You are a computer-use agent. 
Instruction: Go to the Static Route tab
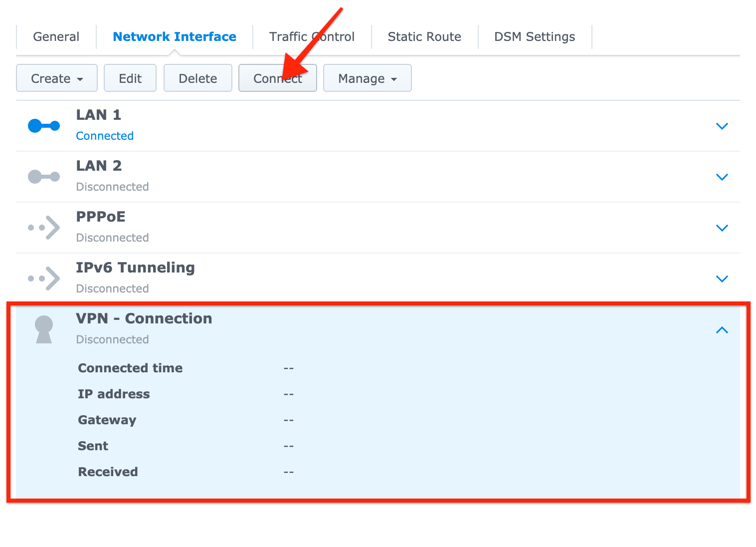(424, 37)
